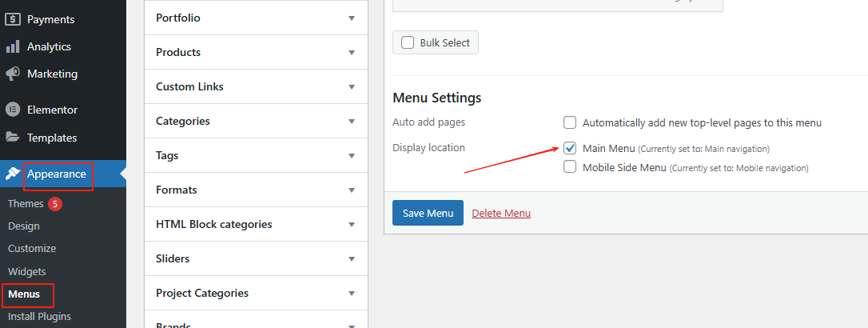Expand the HTML Block categories section
Viewport: 868px width, 328px height.
tap(351, 224)
